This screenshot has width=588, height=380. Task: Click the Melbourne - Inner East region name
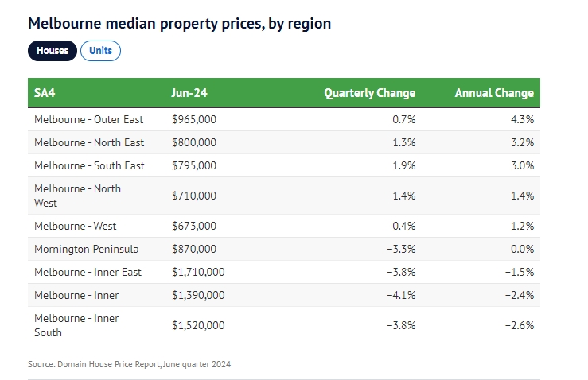88,272
